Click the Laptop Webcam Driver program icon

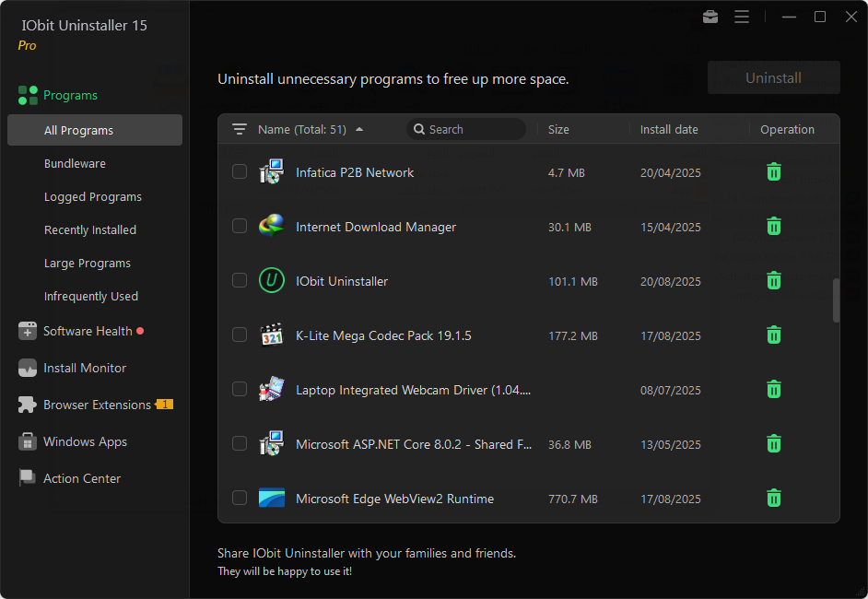coord(272,389)
